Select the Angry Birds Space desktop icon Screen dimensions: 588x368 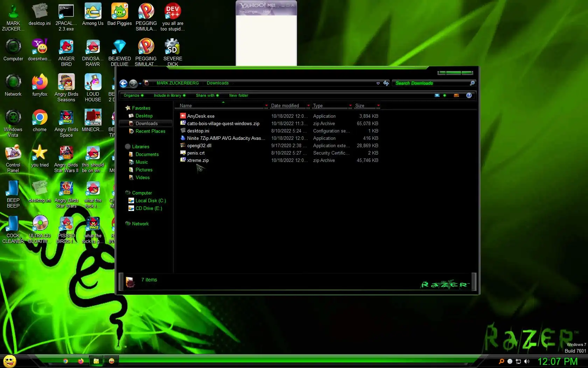pyautogui.click(x=66, y=123)
